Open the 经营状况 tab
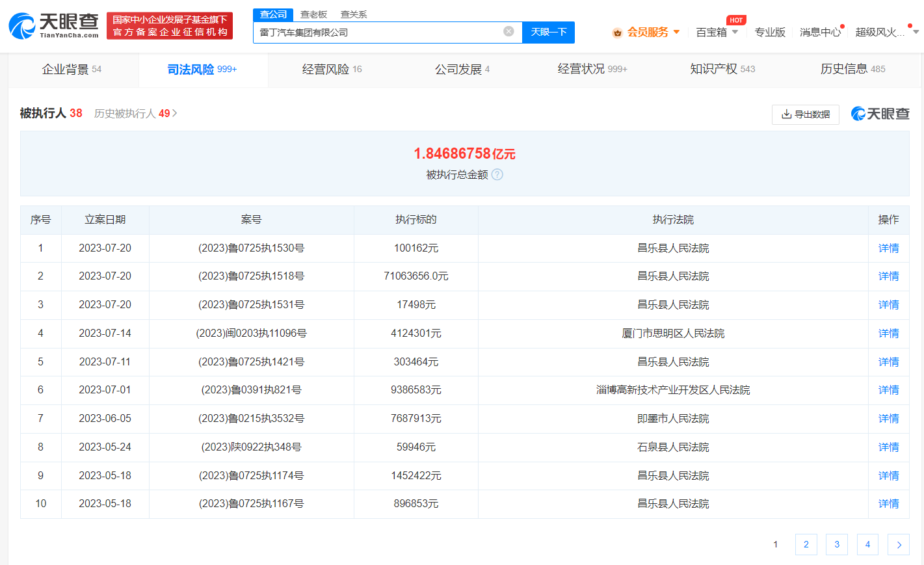The width and height of the screenshot is (924, 565). (592, 70)
